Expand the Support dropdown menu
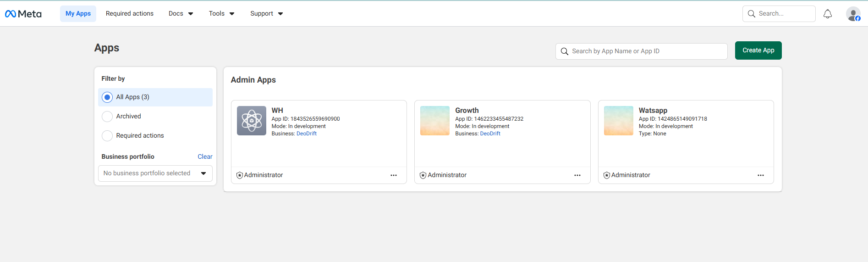Viewport: 868px width, 262px height. (266, 14)
